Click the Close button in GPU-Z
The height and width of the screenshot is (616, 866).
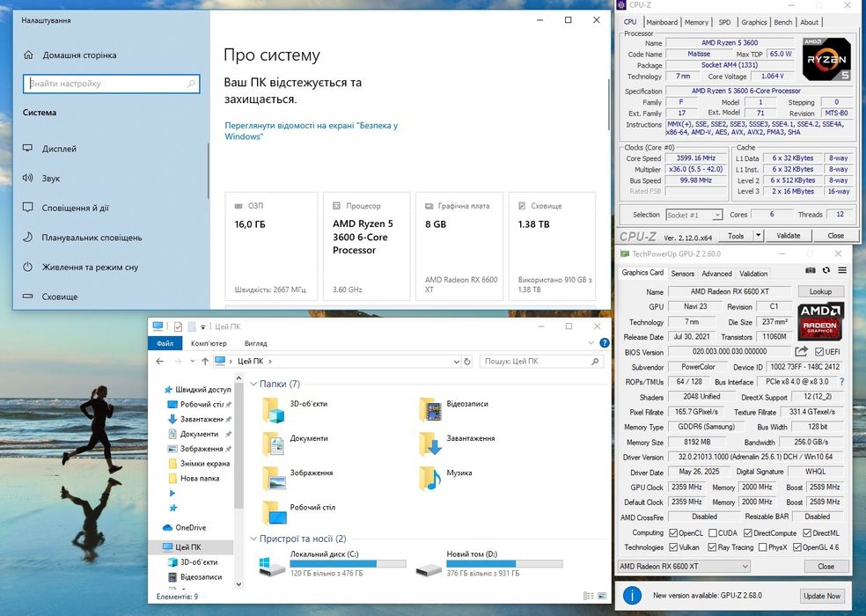pyautogui.click(x=826, y=566)
